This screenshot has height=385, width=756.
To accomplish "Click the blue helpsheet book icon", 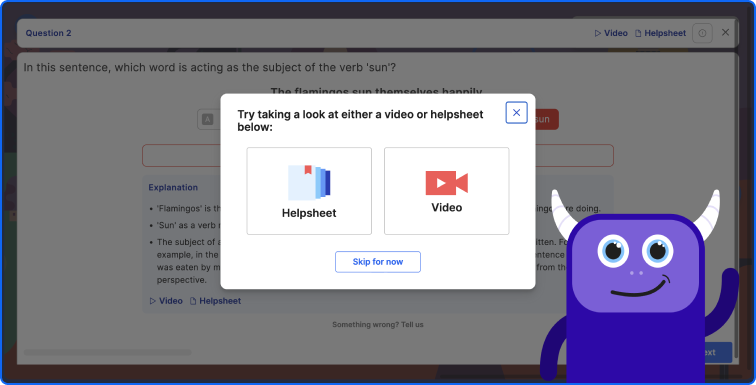I will (309, 182).
